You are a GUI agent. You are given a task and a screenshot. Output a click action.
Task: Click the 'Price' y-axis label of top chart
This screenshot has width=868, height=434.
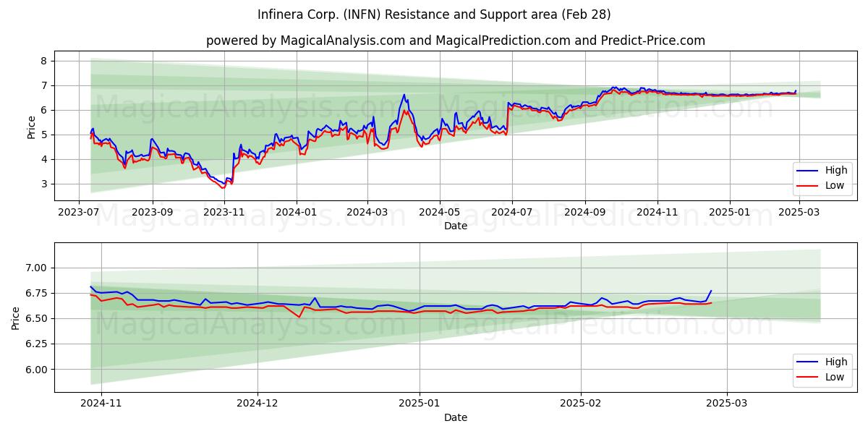pos(31,127)
